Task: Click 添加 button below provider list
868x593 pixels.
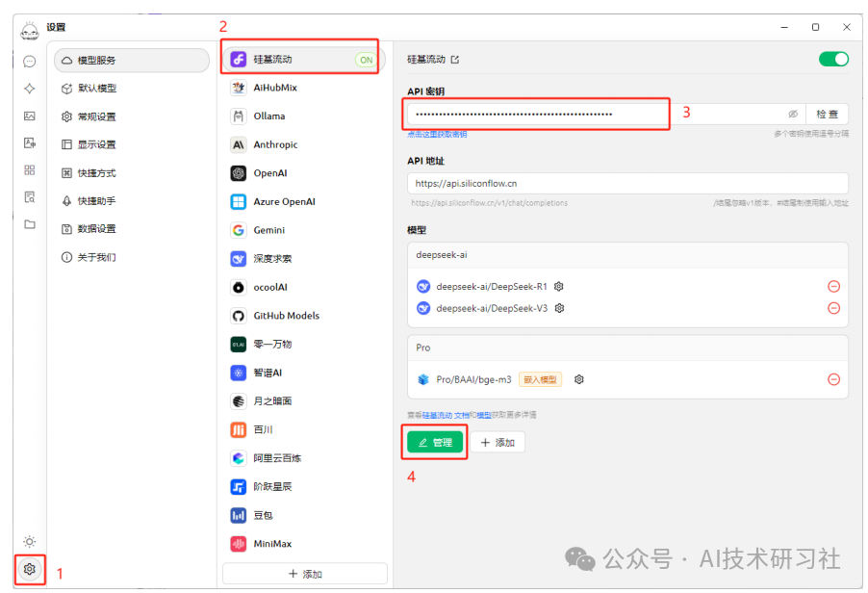Action: click(305, 574)
